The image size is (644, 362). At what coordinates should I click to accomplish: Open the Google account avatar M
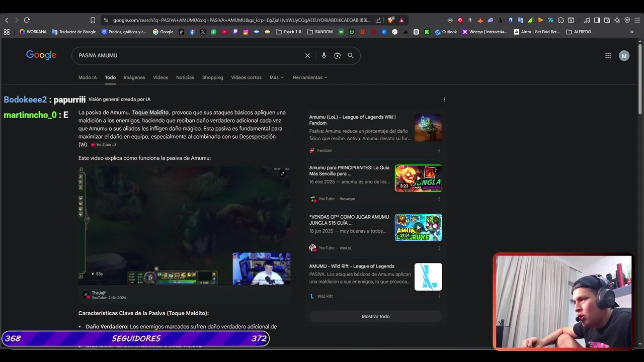point(624,56)
